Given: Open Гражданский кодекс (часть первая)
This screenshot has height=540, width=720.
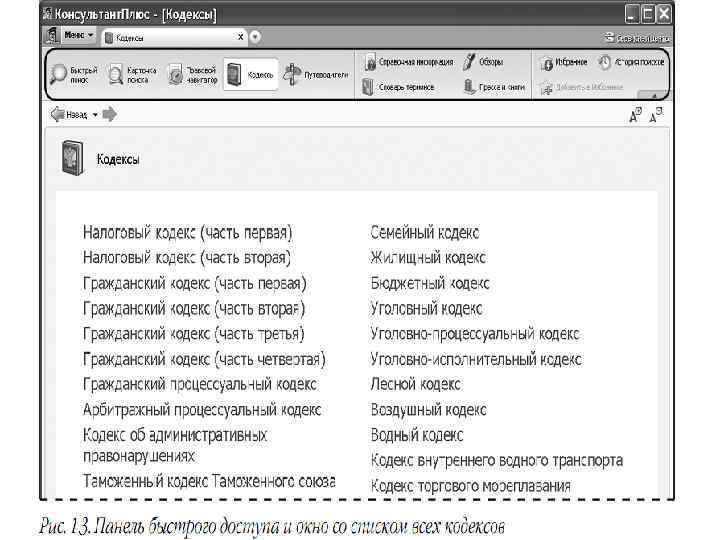Looking at the screenshot, I should pyautogui.click(x=194, y=283).
